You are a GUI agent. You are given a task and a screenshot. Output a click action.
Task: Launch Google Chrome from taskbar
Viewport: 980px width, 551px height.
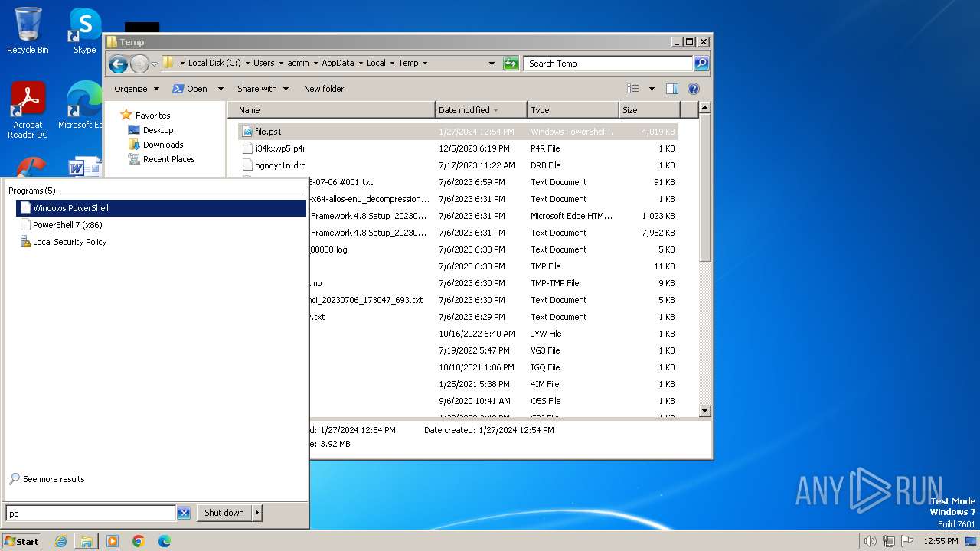coord(139,541)
